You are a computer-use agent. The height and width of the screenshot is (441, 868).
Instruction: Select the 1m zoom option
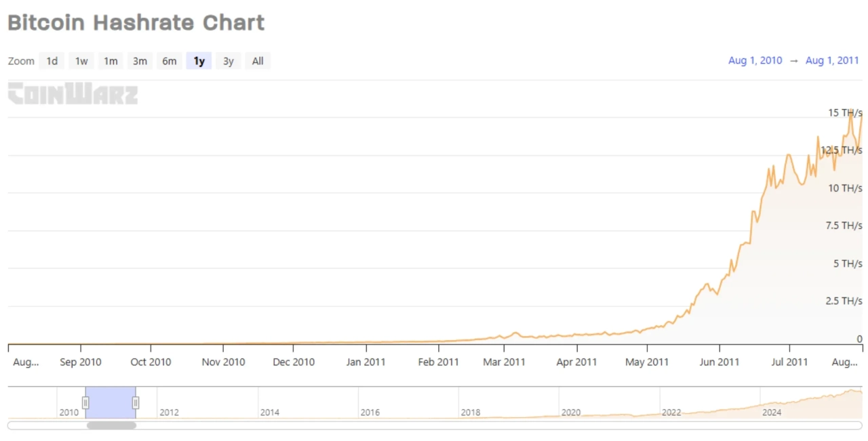pos(111,61)
